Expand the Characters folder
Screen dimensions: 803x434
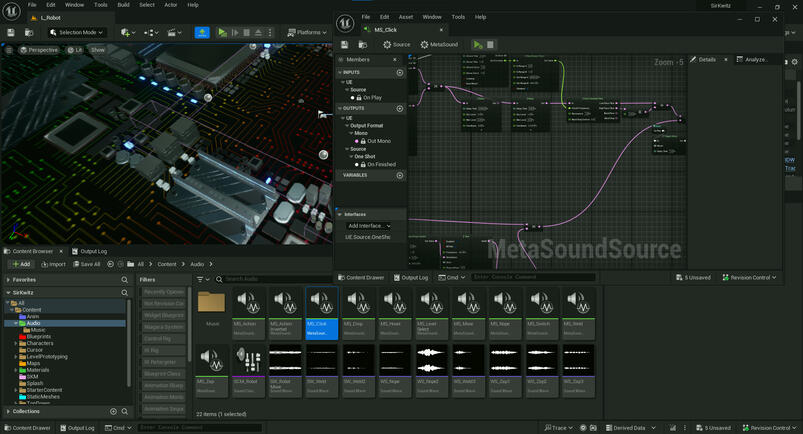15,343
